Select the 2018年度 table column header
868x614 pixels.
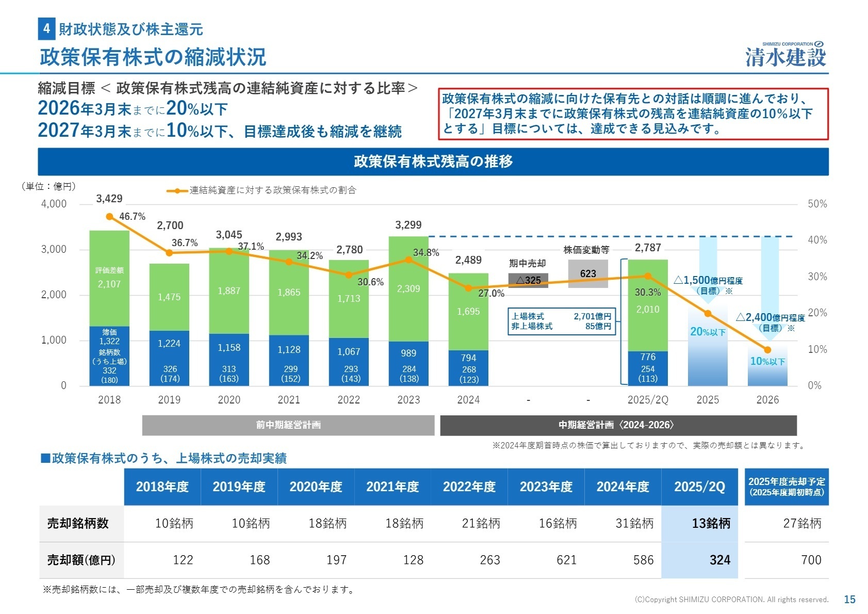point(162,487)
